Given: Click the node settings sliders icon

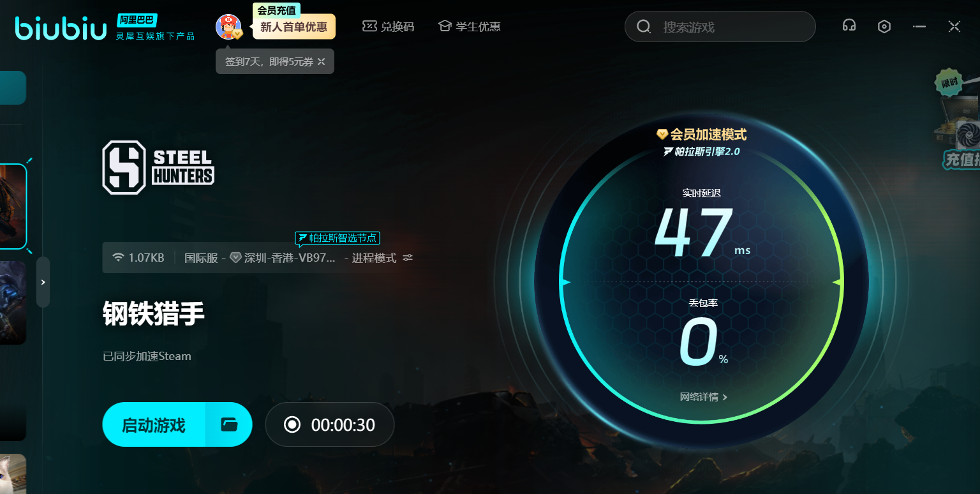Looking at the screenshot, I should coord(408,258).
